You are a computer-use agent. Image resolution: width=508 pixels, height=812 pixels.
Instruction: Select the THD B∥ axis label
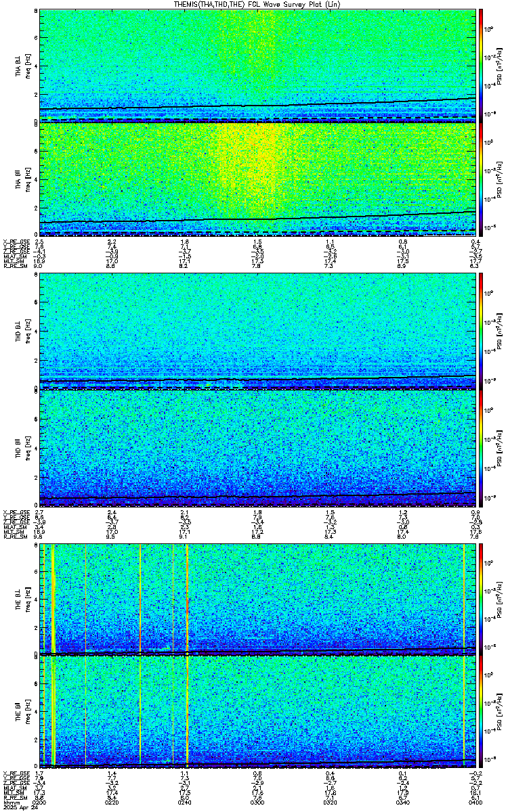pyautogui.click(x=18, y=449)
